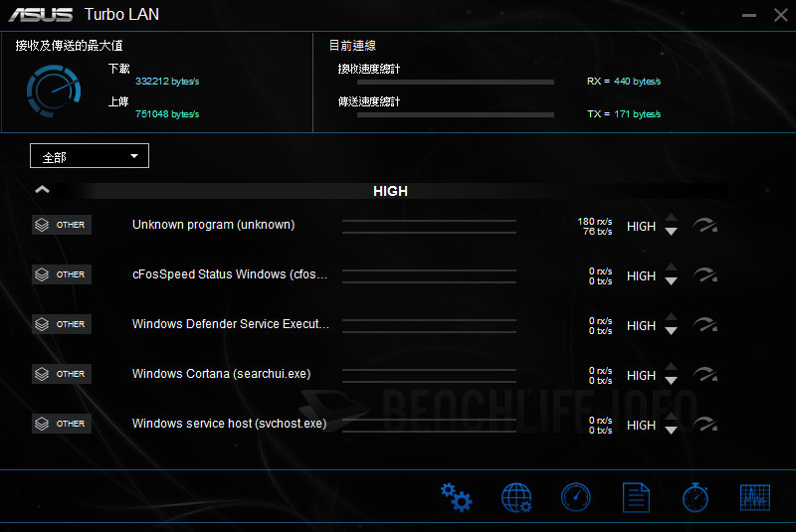Click speed limit gauge for Windows service host
This screenshot has height=532, width=796.
705,424
